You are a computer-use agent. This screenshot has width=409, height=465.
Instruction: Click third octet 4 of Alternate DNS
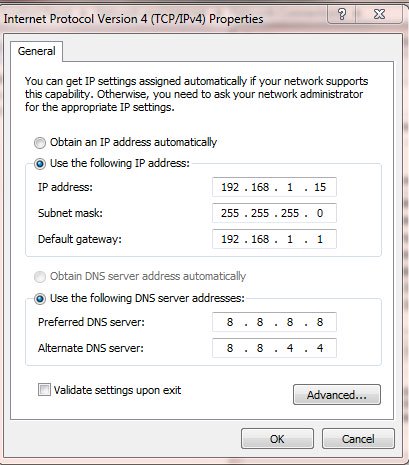(290, 348)
